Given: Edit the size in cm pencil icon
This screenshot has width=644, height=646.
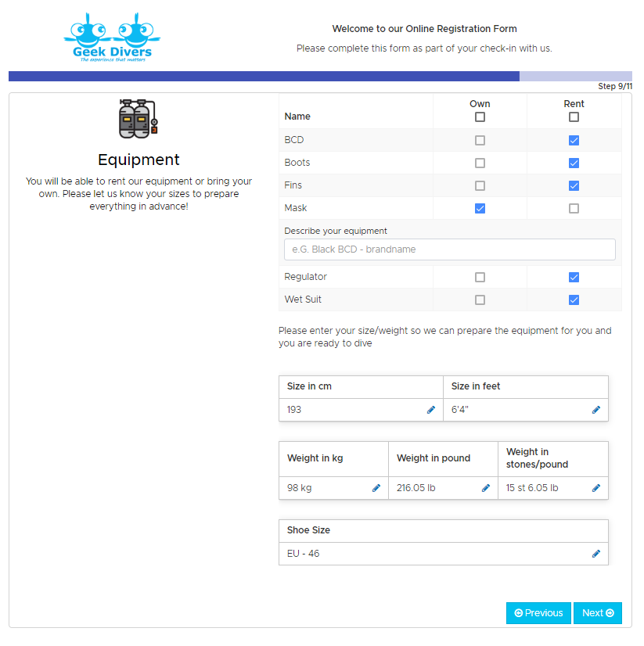Looking at the screenshot, I should [x=431, y=410].
